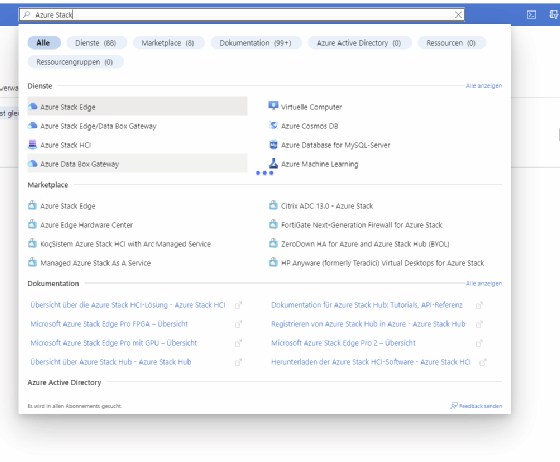Open Übersicht über Azure Stack Hub doc
560x462 pixels.
[111, 362]
